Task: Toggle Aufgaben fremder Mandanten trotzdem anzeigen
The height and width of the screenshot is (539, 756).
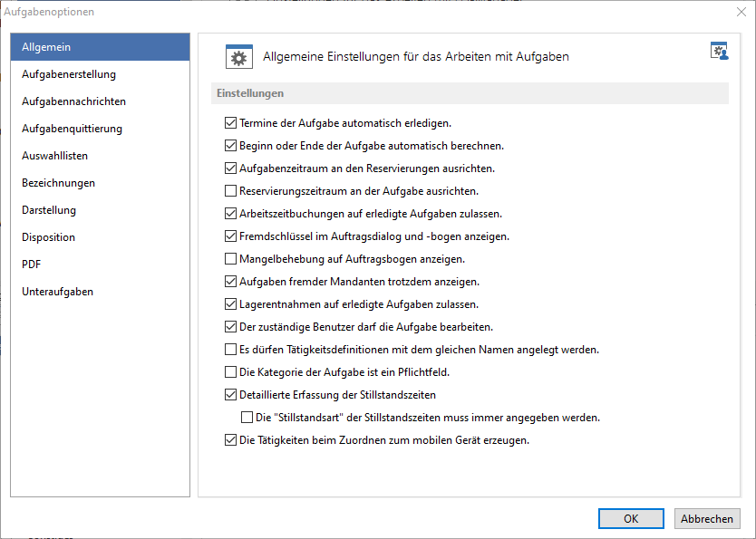Action: (x=230, y=282)
